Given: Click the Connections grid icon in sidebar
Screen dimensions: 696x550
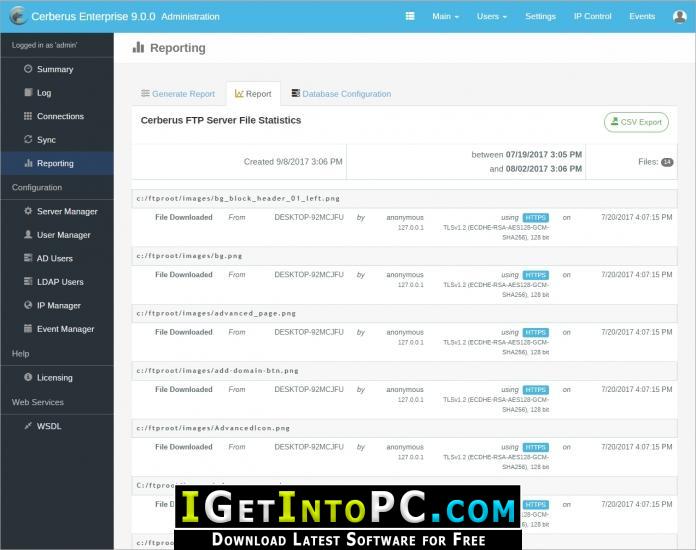Looking at the screenshot, I should 28,116.
